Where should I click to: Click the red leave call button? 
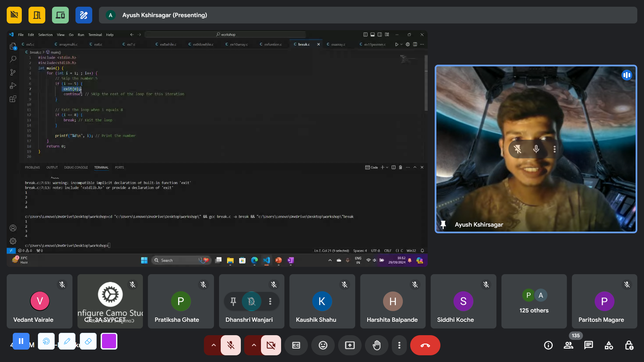tap(425, 345)
